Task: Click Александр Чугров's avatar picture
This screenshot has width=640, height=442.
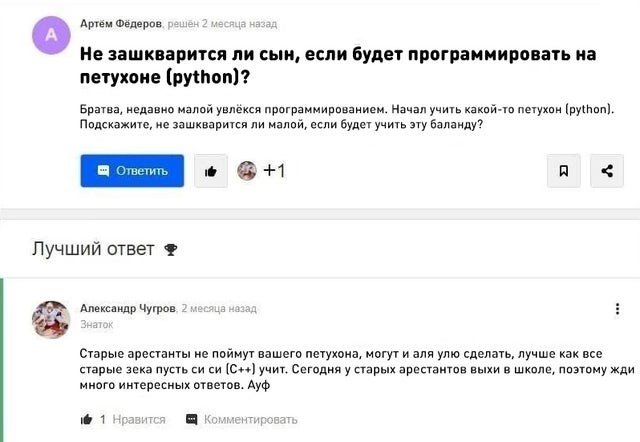Action: coord(51,320)
